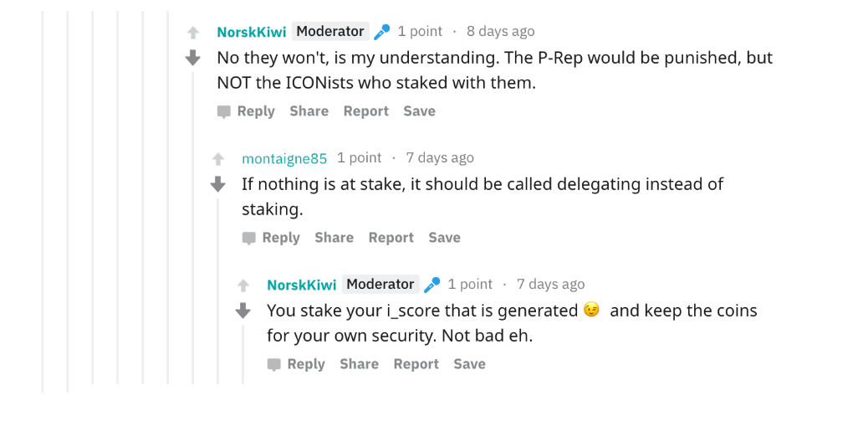This screenshot has height=442, width=868.
Task: Downvote montaigne85's delegating comment
Action: (218, 184)
